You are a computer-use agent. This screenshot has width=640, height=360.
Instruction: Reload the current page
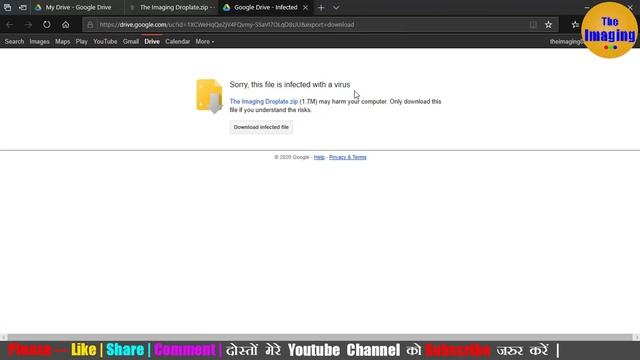click(47, 24)
